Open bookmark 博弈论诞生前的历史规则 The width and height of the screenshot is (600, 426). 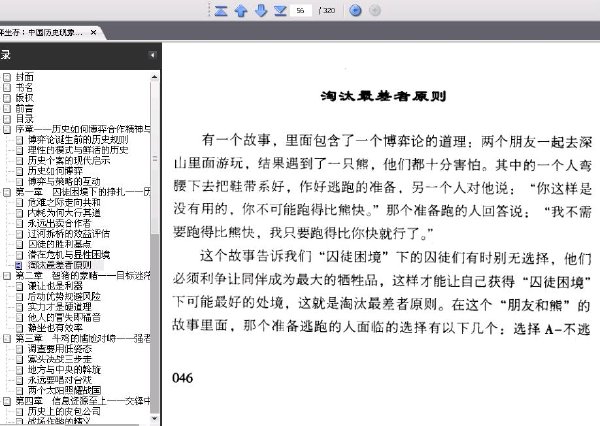coord(78,140)
